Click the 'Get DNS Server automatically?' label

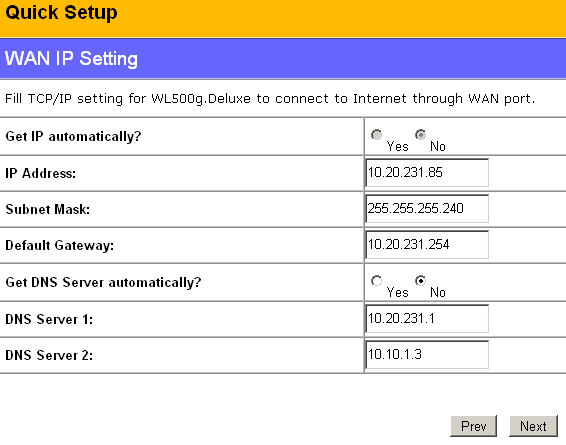click(x=103, y=283)
